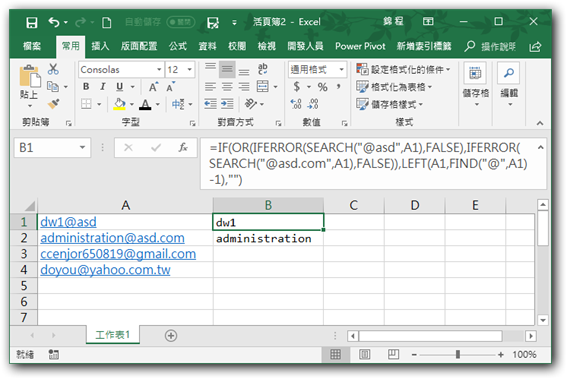Add new sheet plus button
Viewport: 567px width, 379px height.
pyautogui.click(x=171, y=336)
